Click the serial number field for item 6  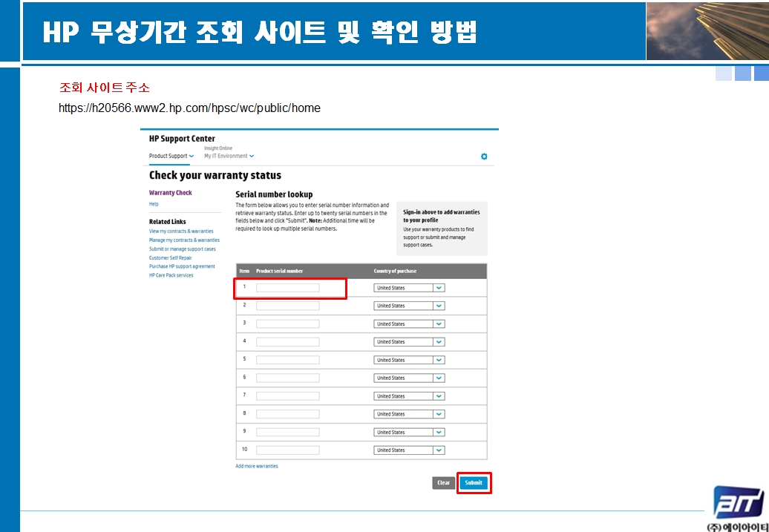click(288, 378)
